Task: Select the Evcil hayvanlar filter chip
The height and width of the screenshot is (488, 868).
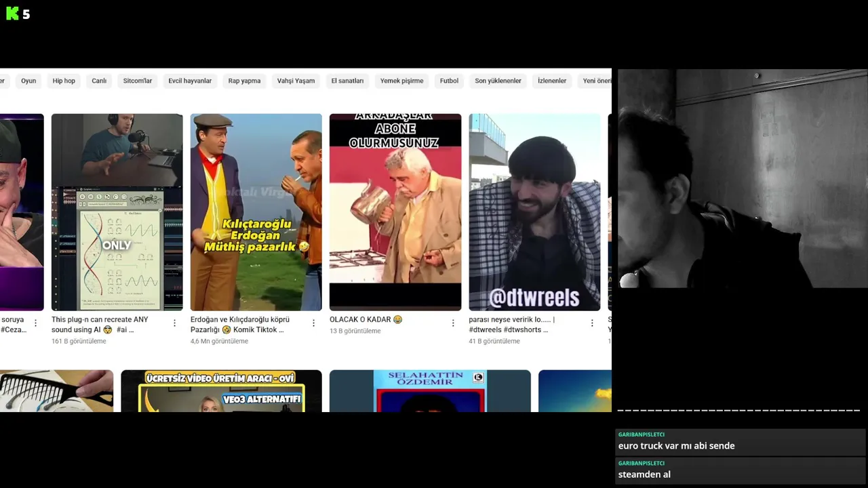Action: pos(190,81)
